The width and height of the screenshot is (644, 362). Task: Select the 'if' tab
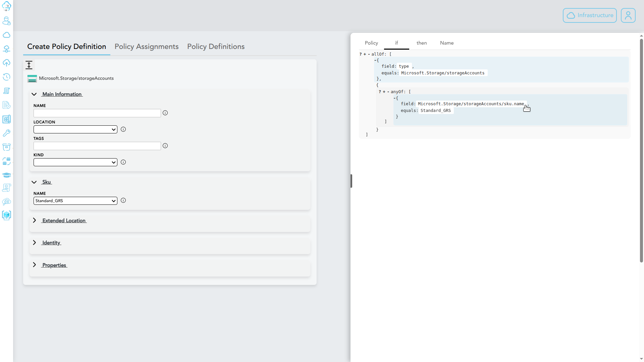point(396,43)
